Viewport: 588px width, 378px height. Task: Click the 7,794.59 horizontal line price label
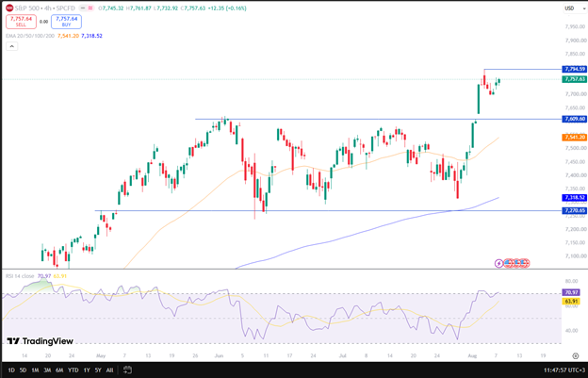tap(574, 69)
